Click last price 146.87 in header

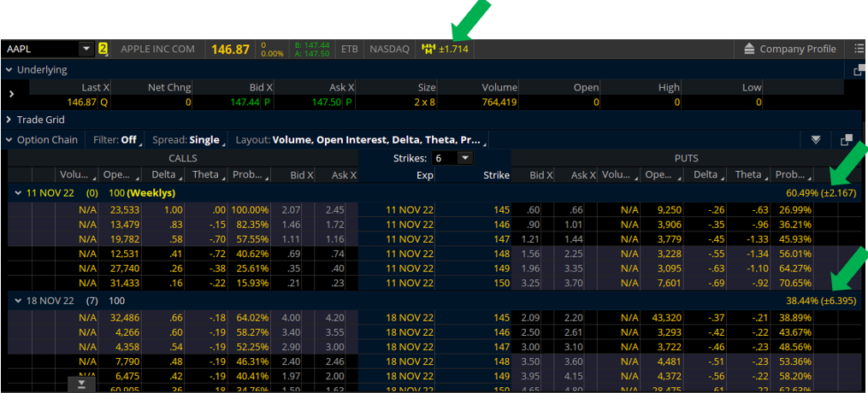pyautogui.click(x=230, y=50)
